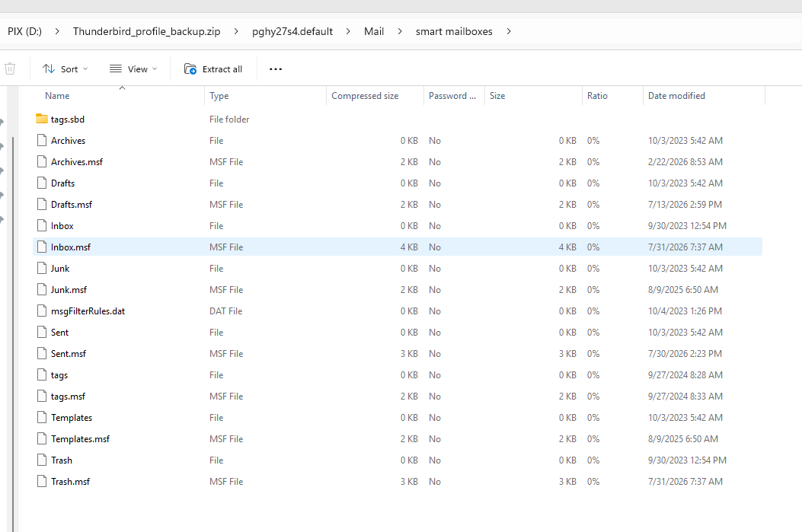This screenshot has height=532, width=802.
Task: Click the msgFilterRules.dat file name
Action: coord(88,311)
